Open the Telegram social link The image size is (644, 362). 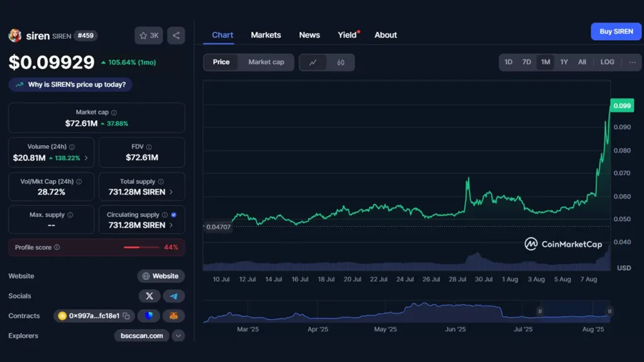coord(174,296)
